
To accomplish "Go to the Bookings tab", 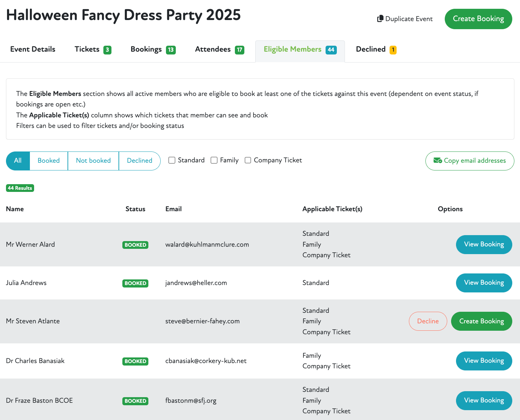I will point(153,49).
